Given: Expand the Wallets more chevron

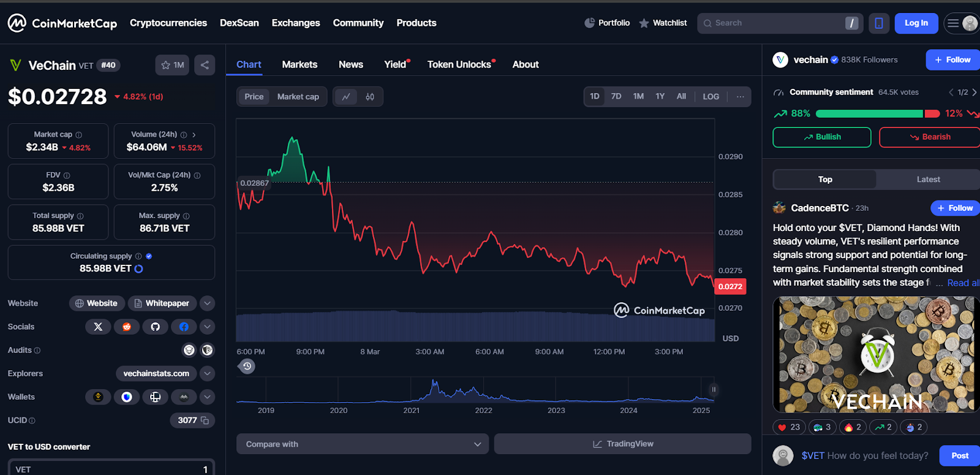Looking at the screenshot, I should 208,397.
